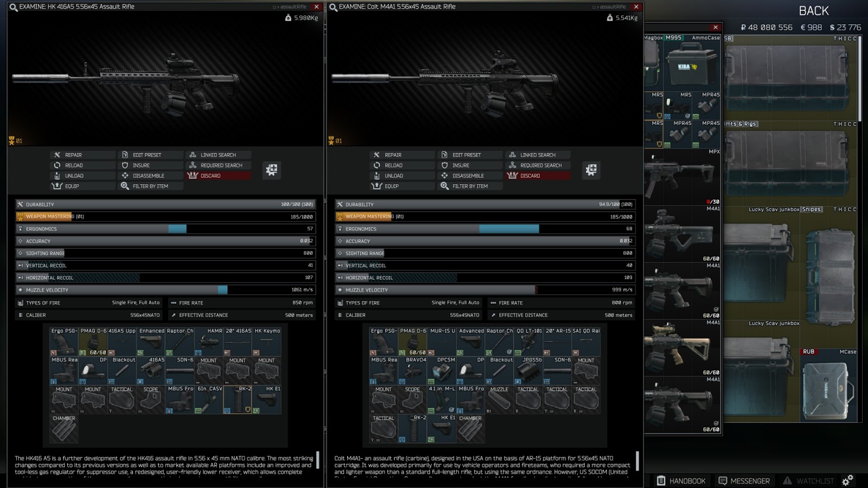868x488 pixels.
Task: Run Required Search for the Colt M4A1
Action: point(538,165)
